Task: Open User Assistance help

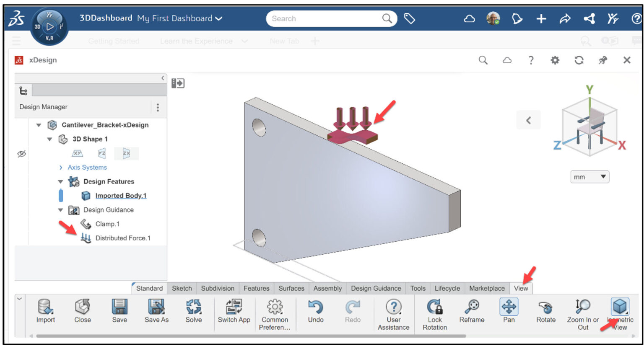Action: pos(393,307)
